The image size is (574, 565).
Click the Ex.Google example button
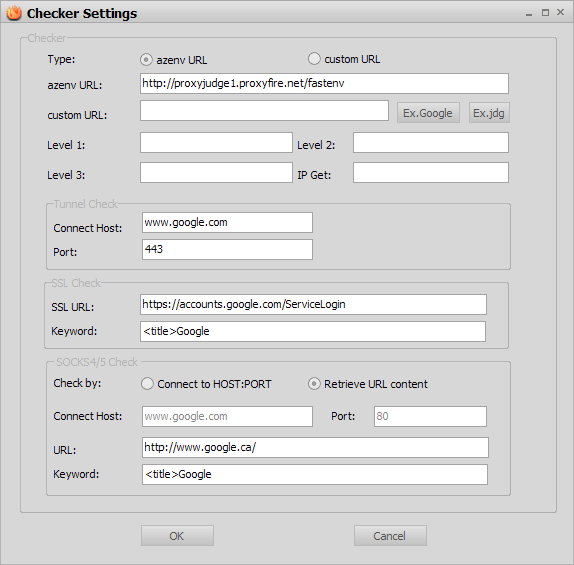[x=428, y=113]
